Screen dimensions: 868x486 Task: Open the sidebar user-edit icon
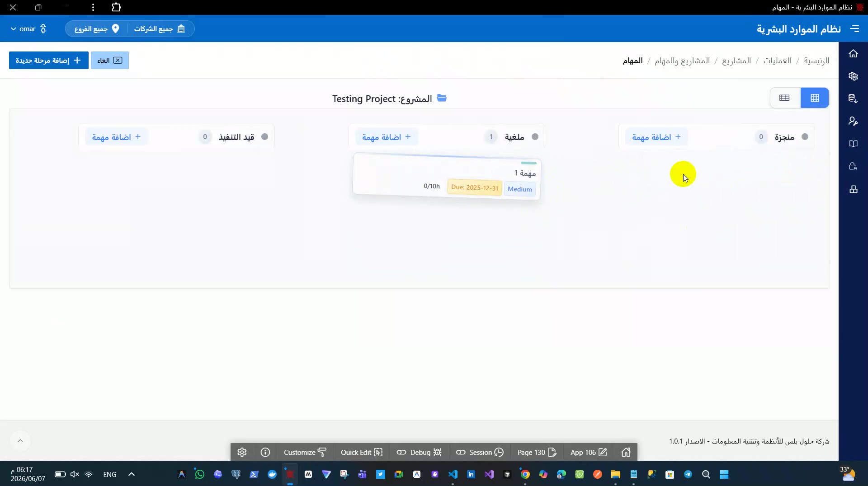[853, 121]
